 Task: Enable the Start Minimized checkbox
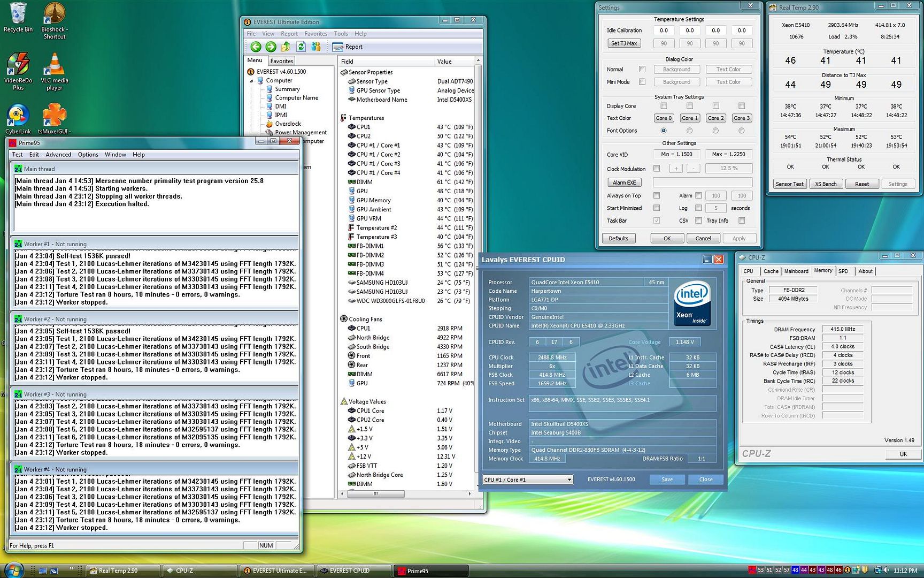point(657,208)
